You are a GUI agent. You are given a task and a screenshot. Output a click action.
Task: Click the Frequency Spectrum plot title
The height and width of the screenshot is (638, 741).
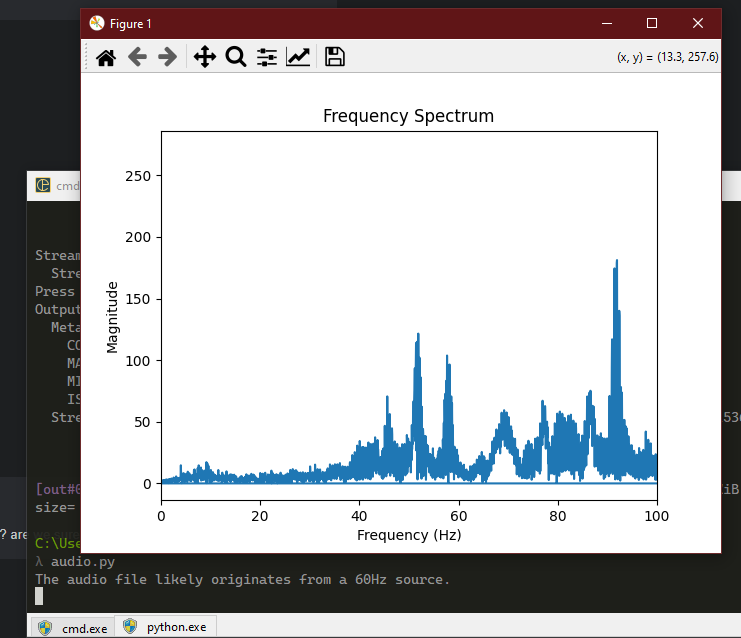pos(408,116)
